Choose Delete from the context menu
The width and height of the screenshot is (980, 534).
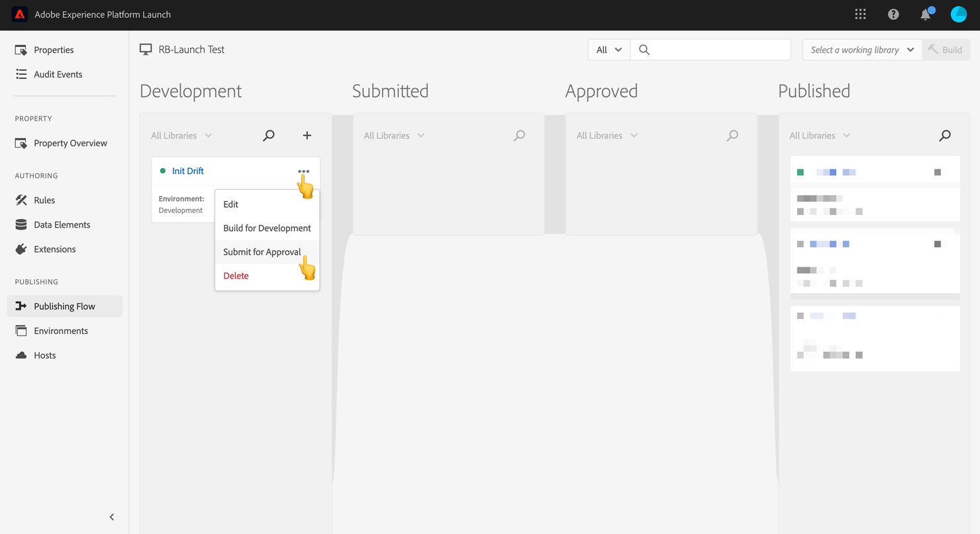[267, 275]
